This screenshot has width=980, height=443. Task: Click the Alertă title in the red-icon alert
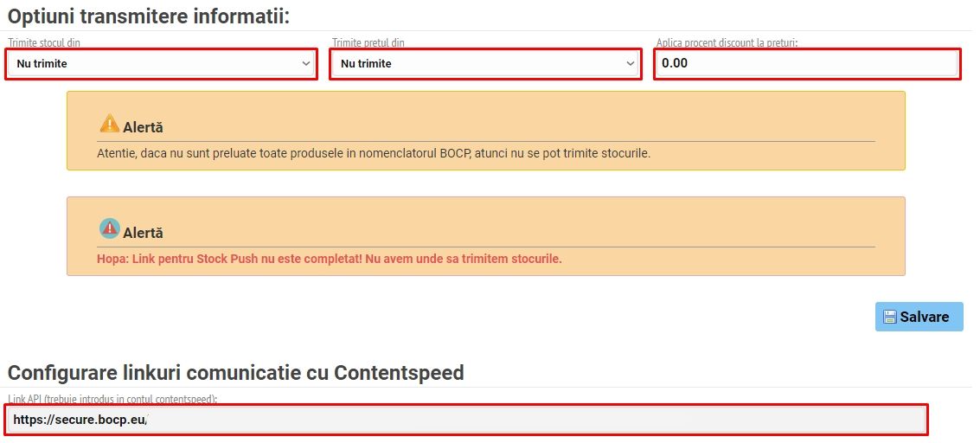pyautogui.click(x=143, y=233)
